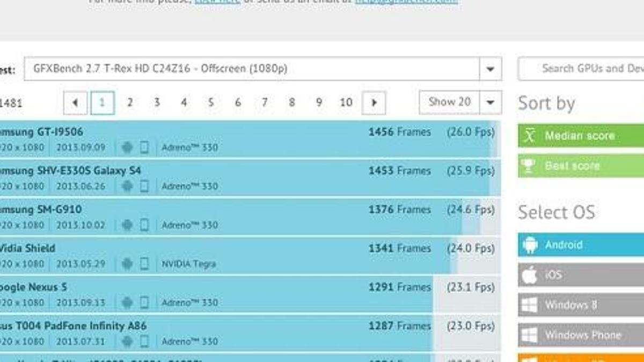Click the NVIDIA Tegra GPU label

[189, 264]
